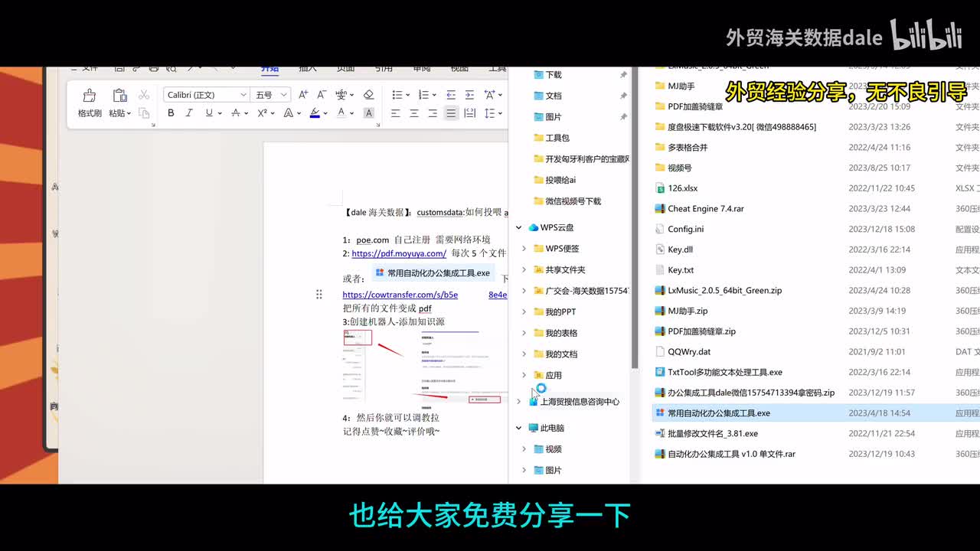Click the decrease indent icon
The image size is (980, 551).
pyautogui.click(x=451, y=95)
